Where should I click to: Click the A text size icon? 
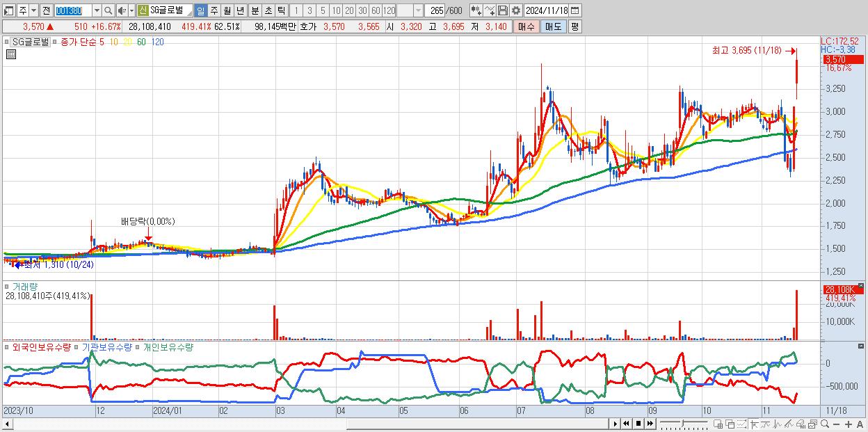tap(860, 424)
